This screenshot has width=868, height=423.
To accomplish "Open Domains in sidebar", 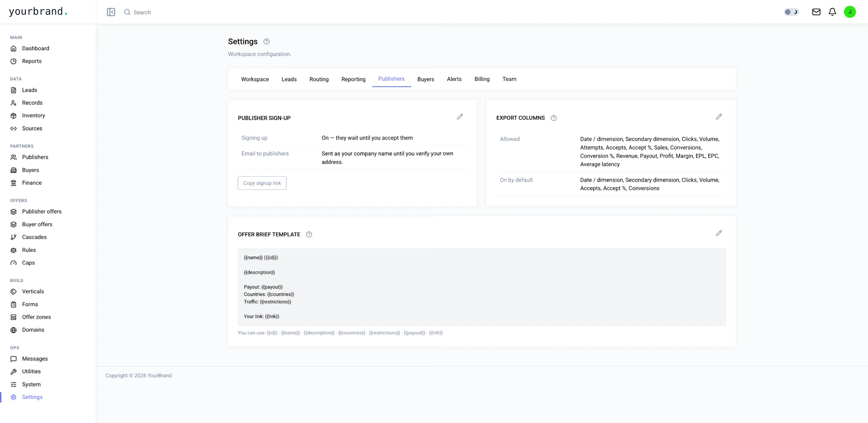I will tap(33, 330).
